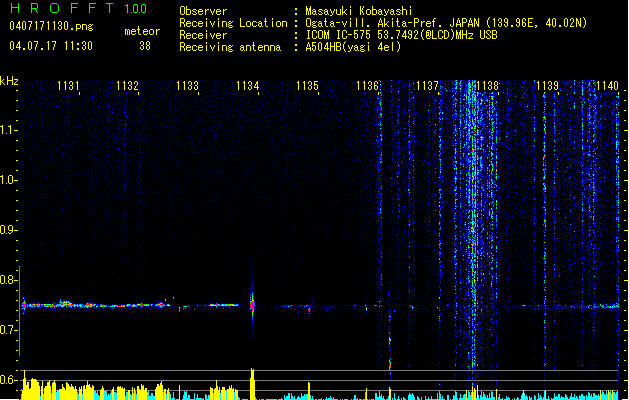Viewport: 629px width, 400px height.
Task: Click the 1139 time axis marker
Action: pos(547,86)
